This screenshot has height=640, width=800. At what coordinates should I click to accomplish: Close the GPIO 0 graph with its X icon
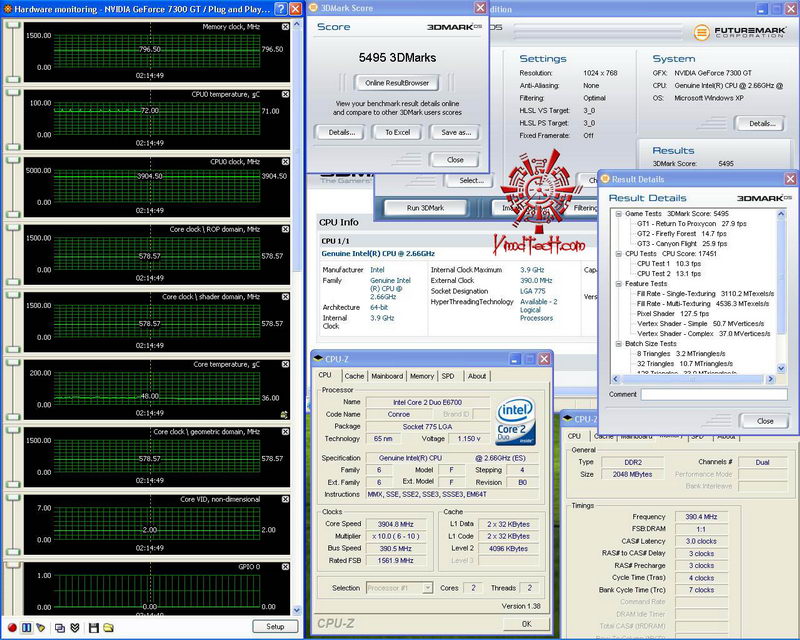pyautogui.click(x=285, y=567)
